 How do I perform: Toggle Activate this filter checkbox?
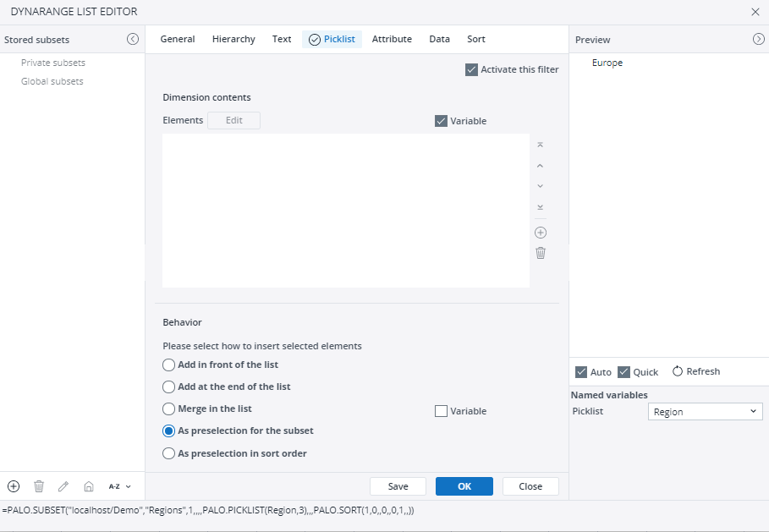[471, 69]
